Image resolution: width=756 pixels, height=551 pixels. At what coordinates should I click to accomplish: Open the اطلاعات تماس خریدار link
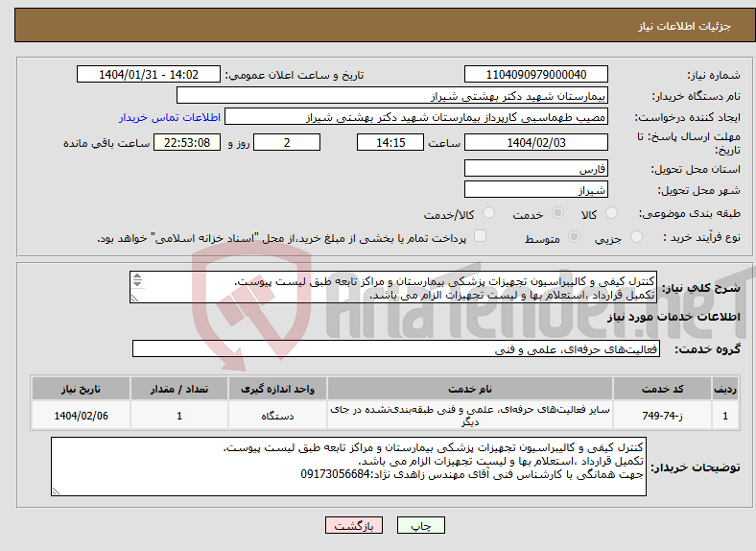(170, 117)
